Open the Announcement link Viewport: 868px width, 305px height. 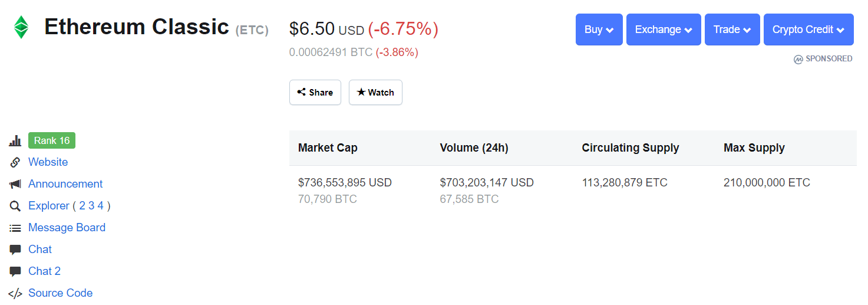pos(65,184)
